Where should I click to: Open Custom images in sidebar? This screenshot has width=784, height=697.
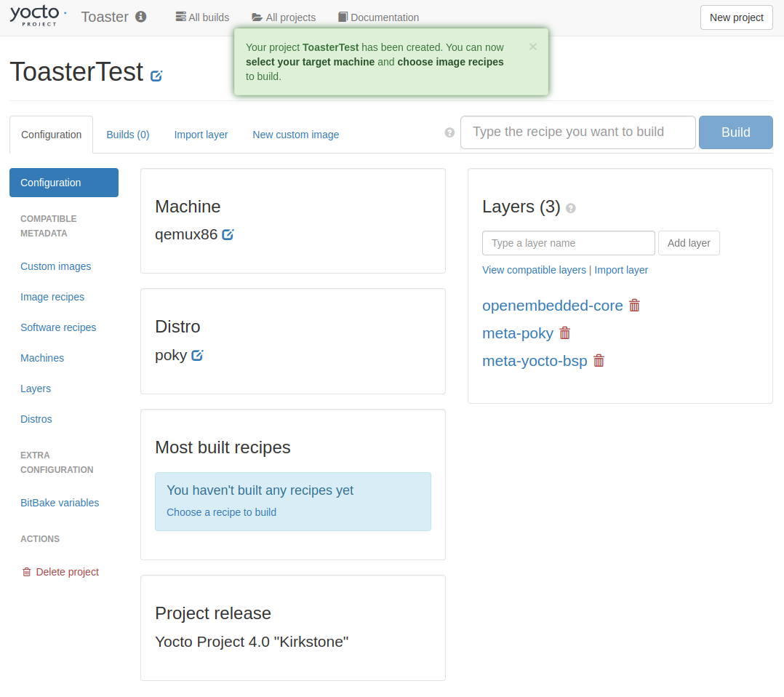pos(55,266)
